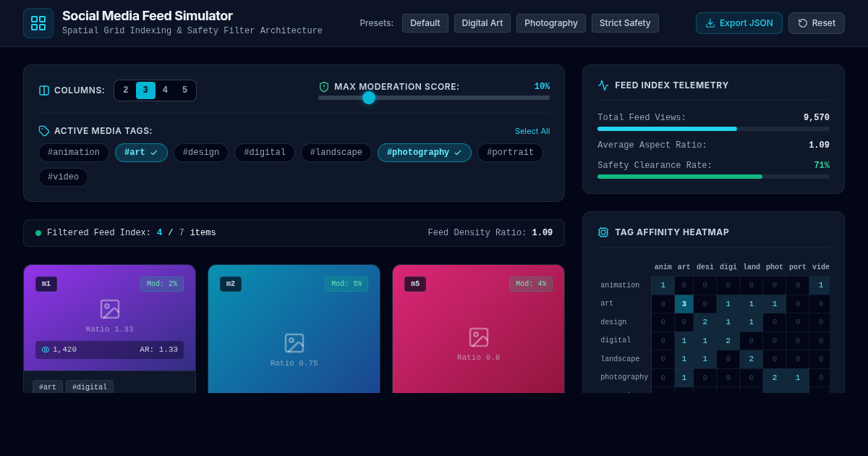Screen dimensions: 868x456
Task: Click the digital row label in heatmap
Action: (616, 340)
